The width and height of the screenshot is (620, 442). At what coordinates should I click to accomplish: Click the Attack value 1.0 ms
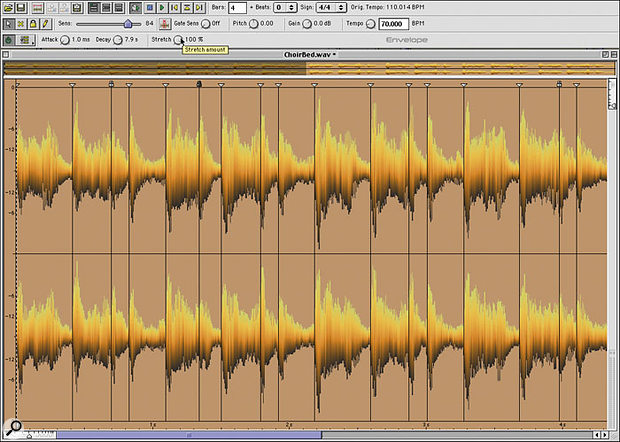81,40
